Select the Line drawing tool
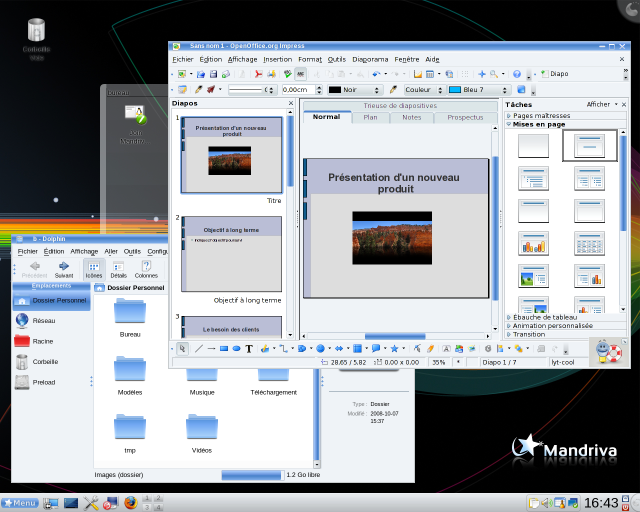Image resolution: width=640 pixels, height=512 pixels. pyautogui.click(x=199, y=349)
